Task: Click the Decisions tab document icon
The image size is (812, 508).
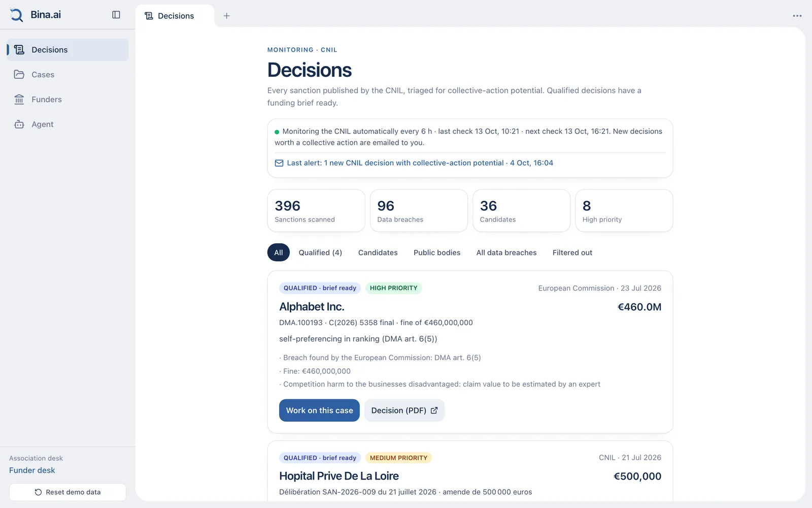Action: coord(149,16)
